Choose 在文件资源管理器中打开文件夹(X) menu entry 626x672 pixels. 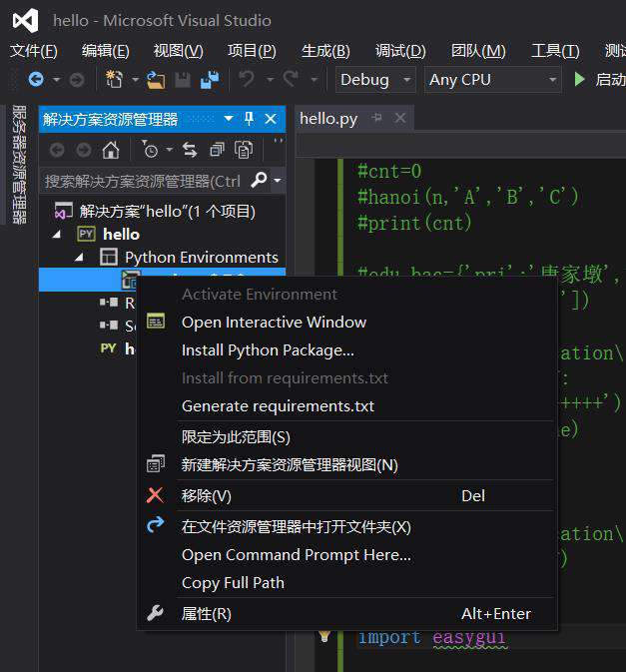[x=346, y=526]
